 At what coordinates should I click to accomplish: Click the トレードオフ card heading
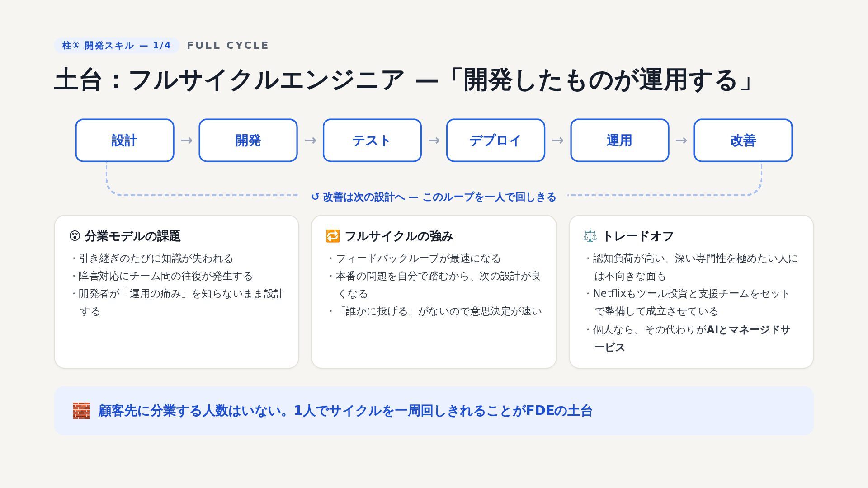pos(638,236)
